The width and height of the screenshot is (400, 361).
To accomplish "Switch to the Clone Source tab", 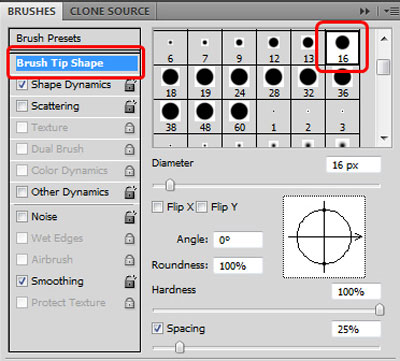I will click(x=110, y=11).
